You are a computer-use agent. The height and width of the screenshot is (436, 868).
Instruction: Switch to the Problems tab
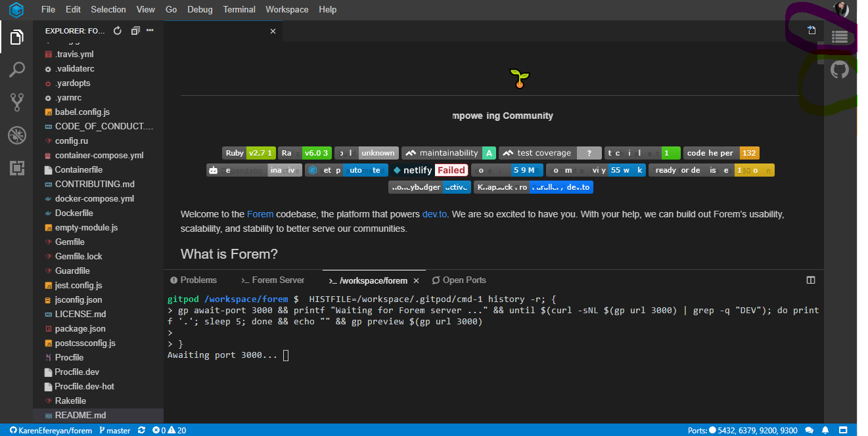click(193, 280)
